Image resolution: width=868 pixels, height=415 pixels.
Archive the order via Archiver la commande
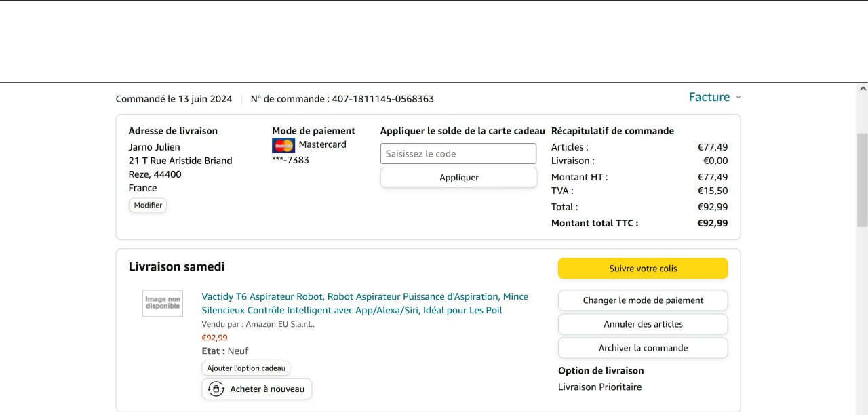(x=642, y=348)
